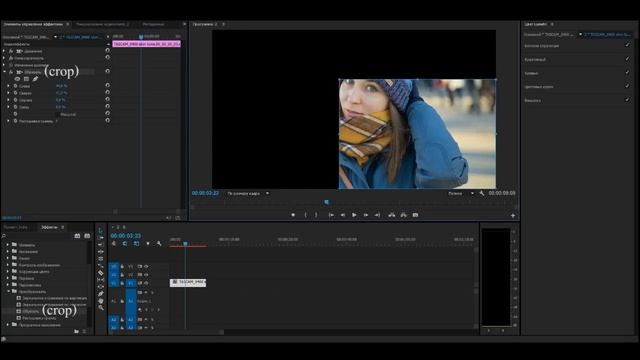Click Export Frame camera in Program monitor
Image resolution: width=640 pixels, height=360 pixels.
pyautogui.click(x=415, y=215)
